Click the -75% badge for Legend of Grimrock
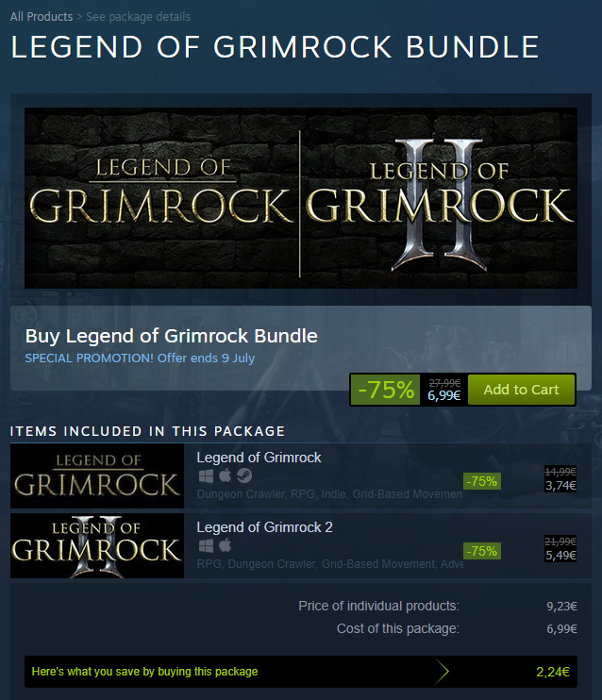This screenshot has height=700, width=602. (482, 481)
